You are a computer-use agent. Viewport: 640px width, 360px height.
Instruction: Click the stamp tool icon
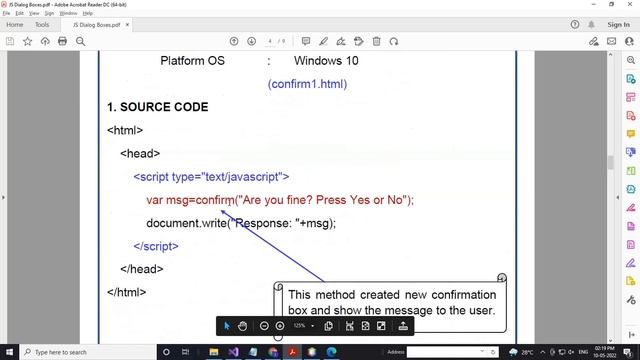tap(359, 41)
